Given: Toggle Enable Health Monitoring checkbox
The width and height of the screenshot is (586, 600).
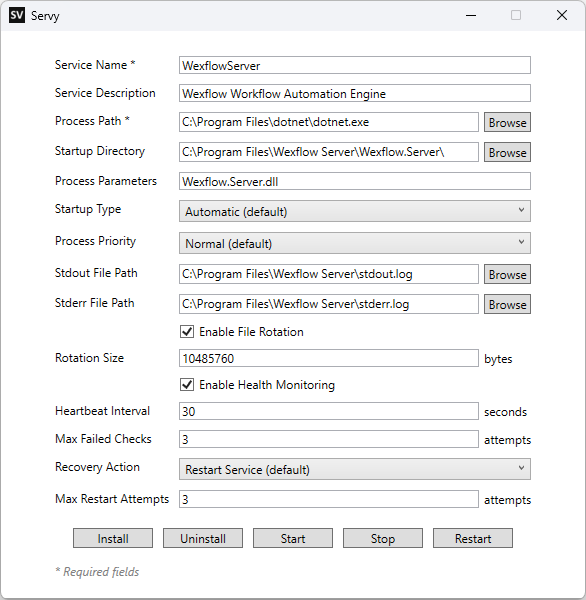Looking at the screenshot, I should (187, 384).
